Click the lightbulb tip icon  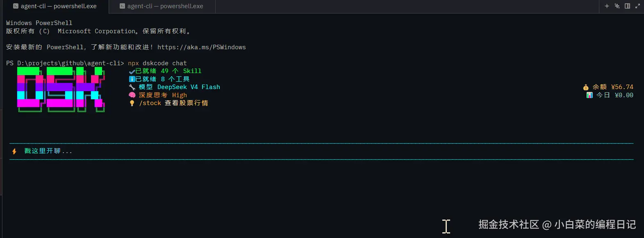[x=132, y=103]
